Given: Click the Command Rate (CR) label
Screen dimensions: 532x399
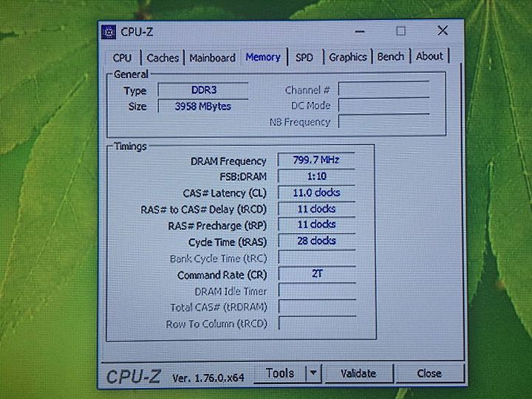Looking at the screenshot, I should [222, 275].
